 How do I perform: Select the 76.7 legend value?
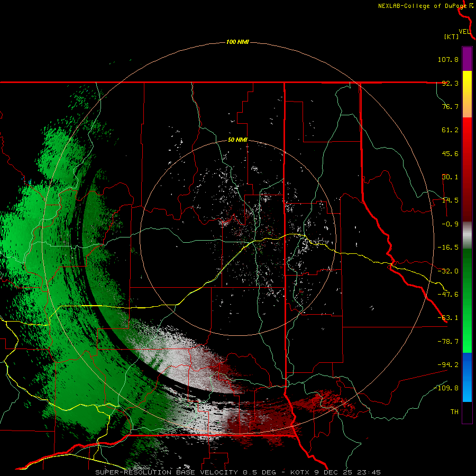[450, 106]
